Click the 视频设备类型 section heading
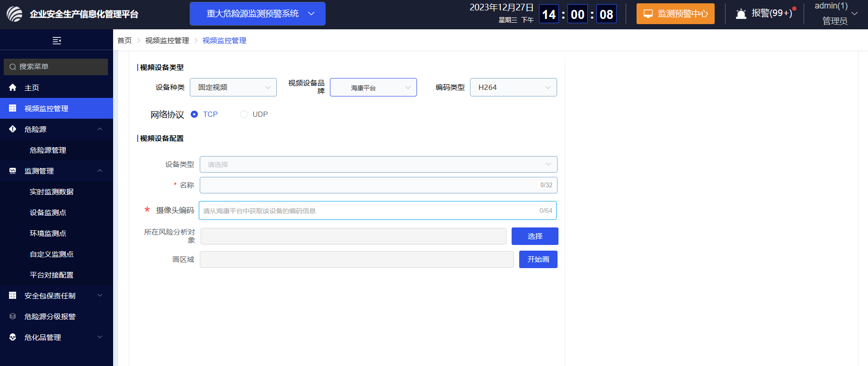Screen dimensions: 868x366 162,68
